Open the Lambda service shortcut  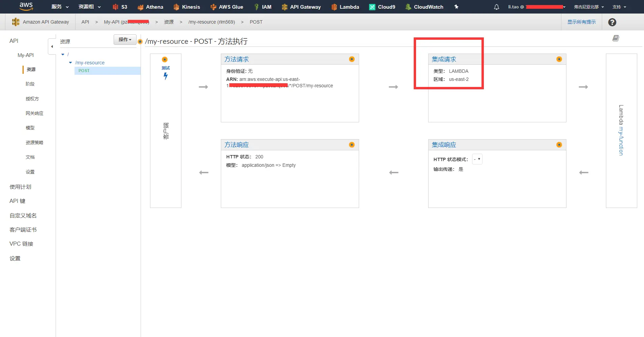(x=345, y=7)
